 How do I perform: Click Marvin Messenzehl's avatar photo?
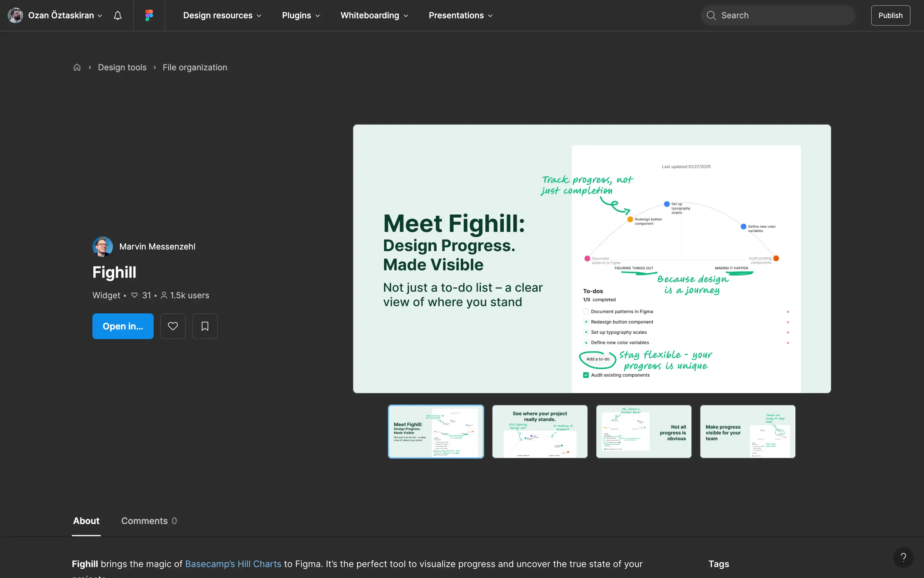[x=102, y=247]
